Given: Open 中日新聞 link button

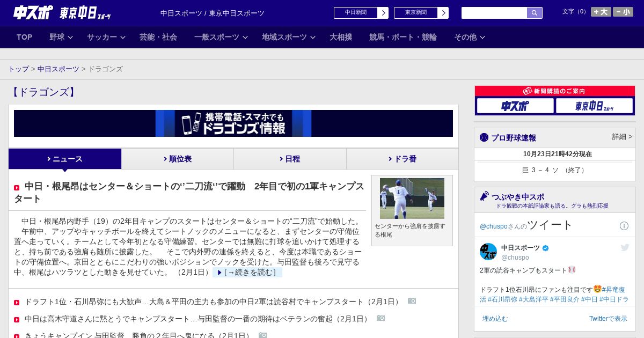Looking at the screenshot, I should pos(356,13).
